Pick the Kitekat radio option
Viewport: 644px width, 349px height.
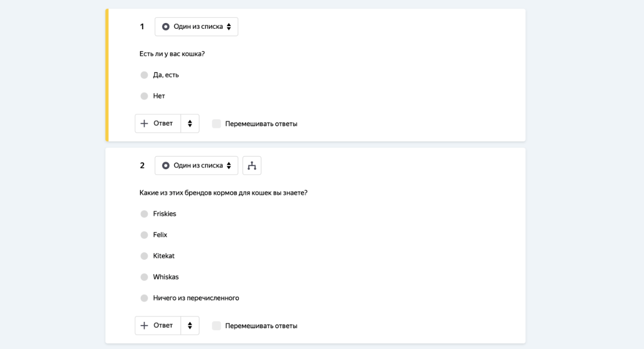(145, 256)
